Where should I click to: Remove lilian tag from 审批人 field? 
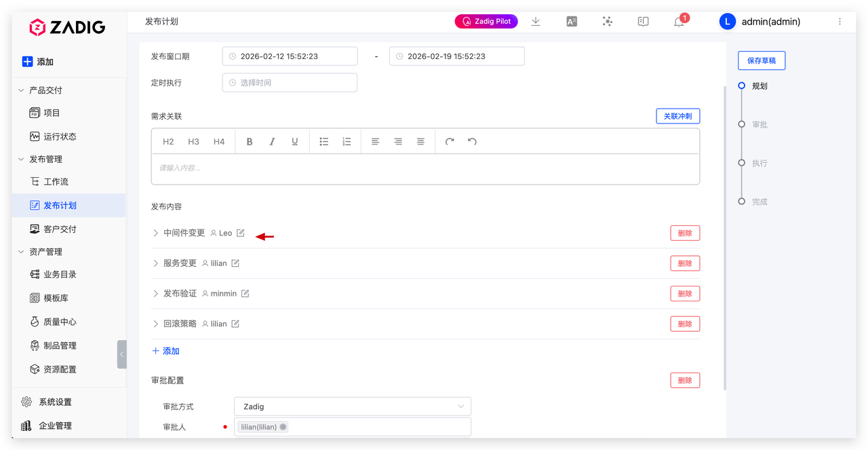283,427
